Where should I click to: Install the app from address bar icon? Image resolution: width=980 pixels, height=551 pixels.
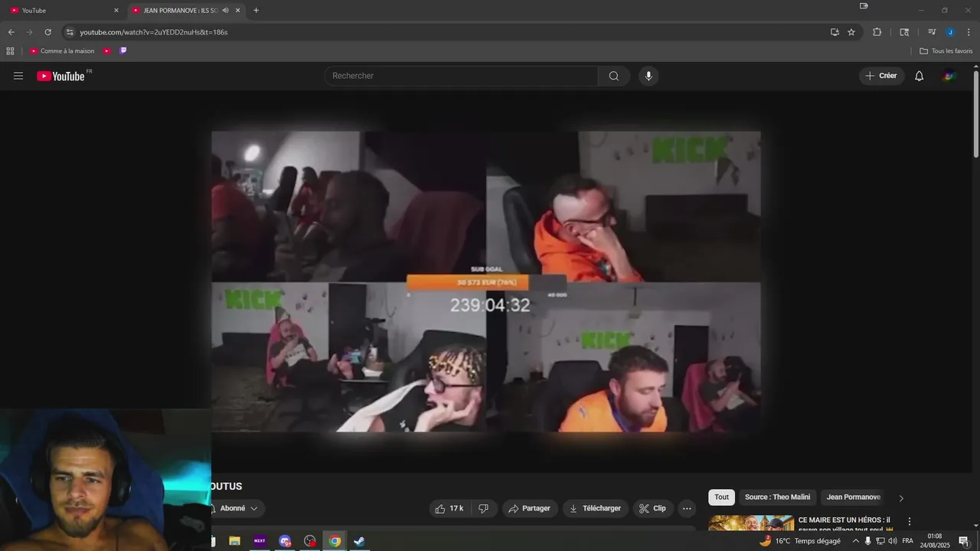point(835,32)
